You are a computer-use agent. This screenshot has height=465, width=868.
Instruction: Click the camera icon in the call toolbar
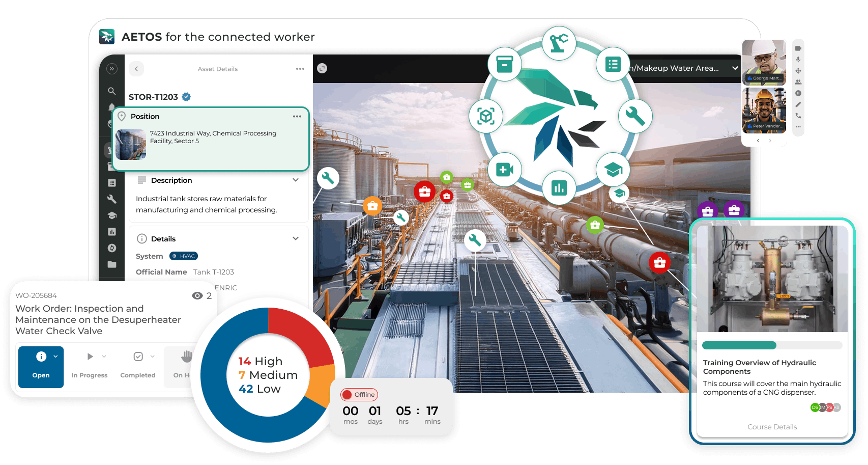[x=798, y=48]
